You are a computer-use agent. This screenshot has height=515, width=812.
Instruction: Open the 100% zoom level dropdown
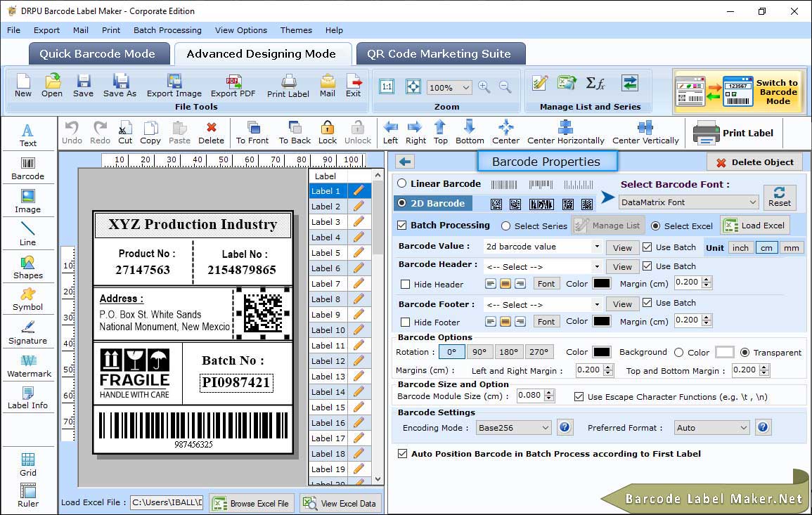(449, 87)
